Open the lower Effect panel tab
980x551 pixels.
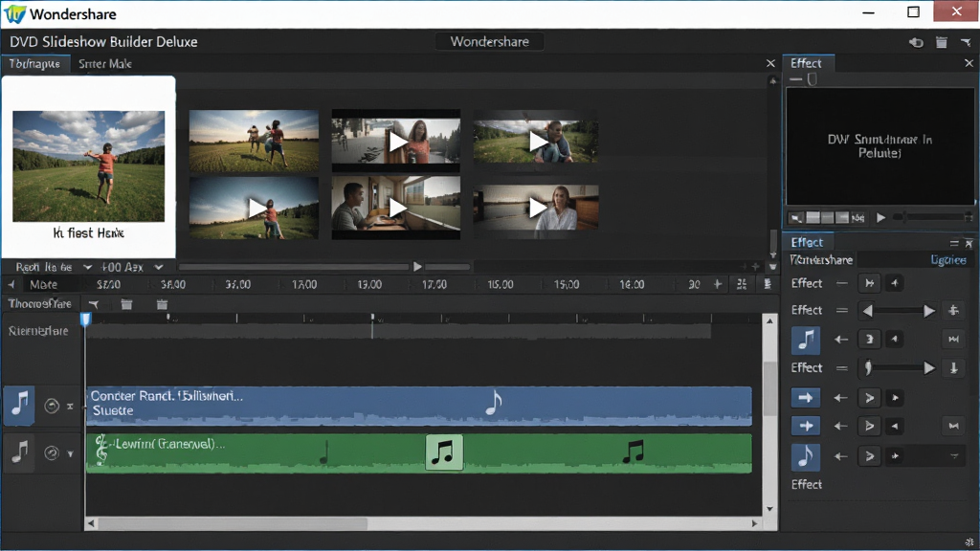pos(807,242)
